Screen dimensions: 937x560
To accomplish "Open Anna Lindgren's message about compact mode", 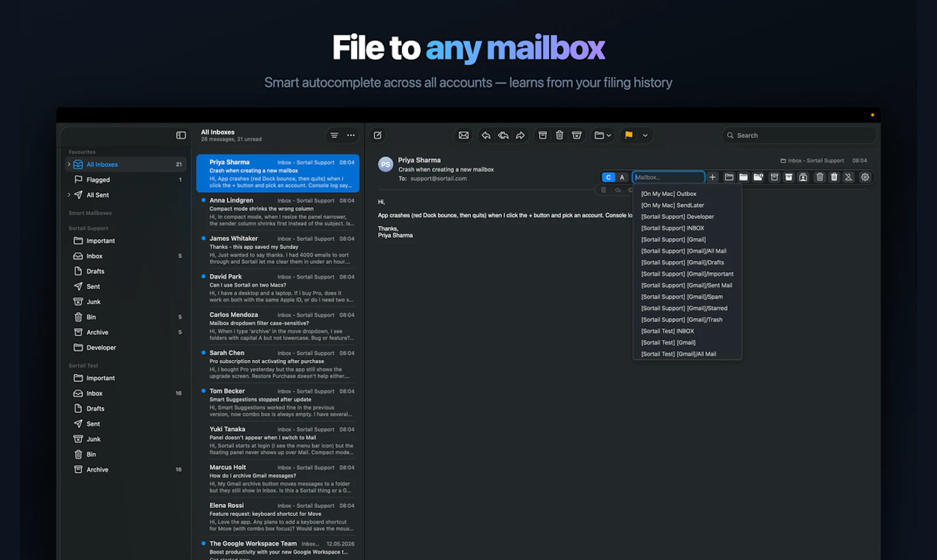I will (x=278, y=212).
